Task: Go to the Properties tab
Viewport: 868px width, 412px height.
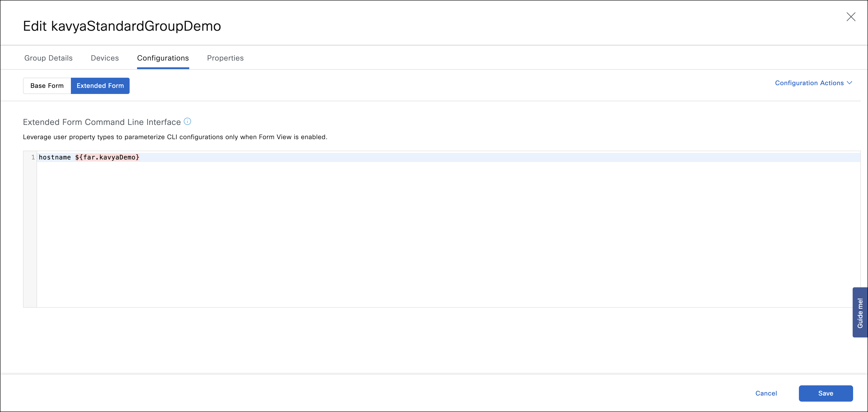Action: (225, 58)
